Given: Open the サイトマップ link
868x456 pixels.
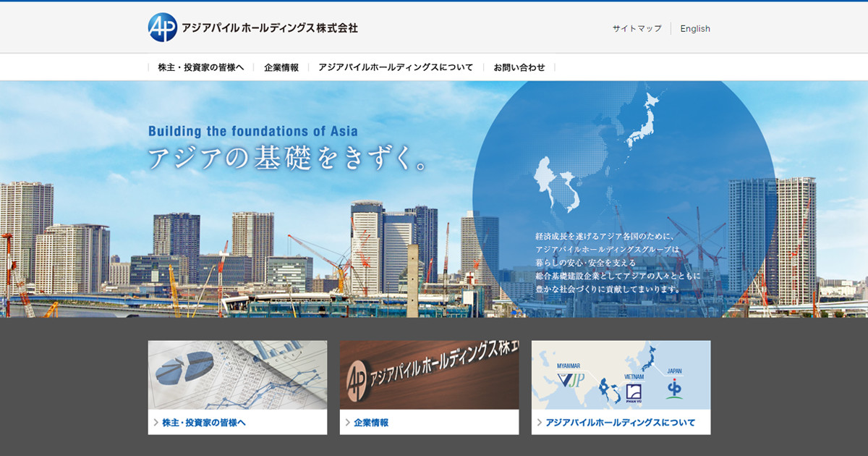Looking at the screenshot, I should 637,29.
